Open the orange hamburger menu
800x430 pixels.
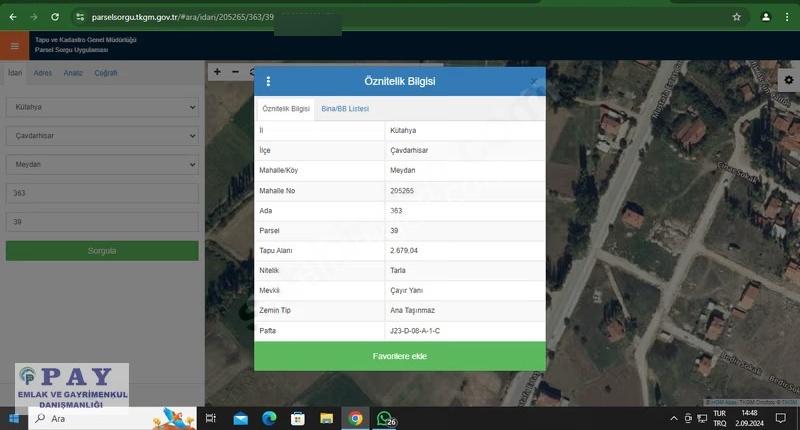(14, 46)
